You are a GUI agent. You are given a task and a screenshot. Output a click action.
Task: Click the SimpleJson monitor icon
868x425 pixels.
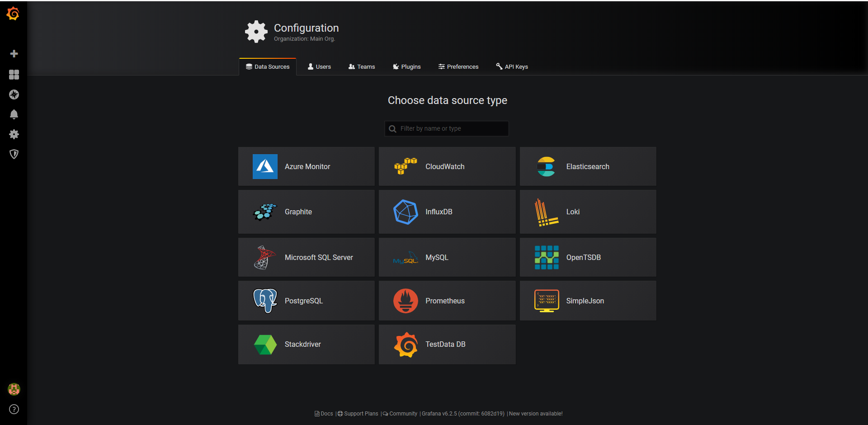[x=547, y=301]
